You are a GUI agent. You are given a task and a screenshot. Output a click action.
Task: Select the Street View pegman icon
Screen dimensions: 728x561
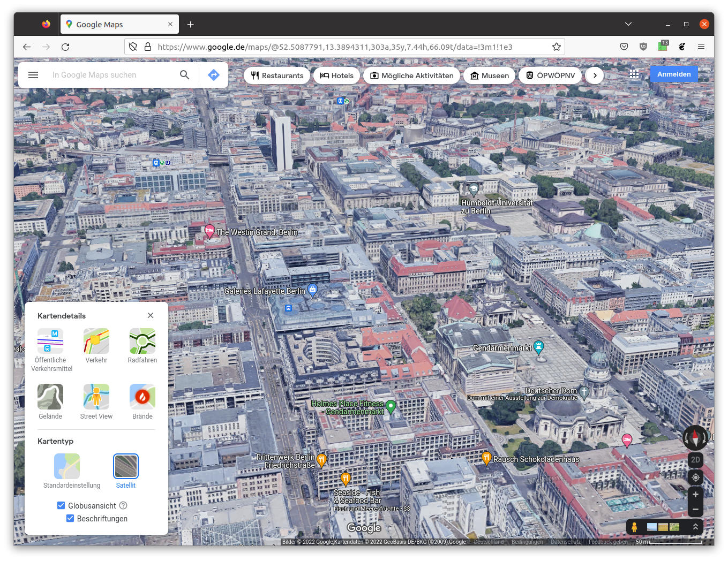pos(634,527)
